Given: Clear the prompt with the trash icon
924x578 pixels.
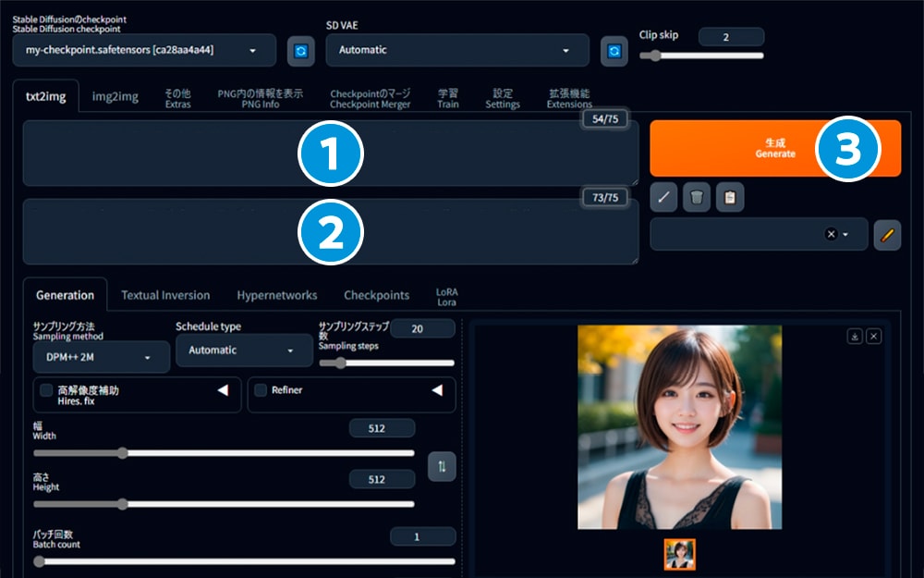Looking at the screenshot, I should point(696,197).
